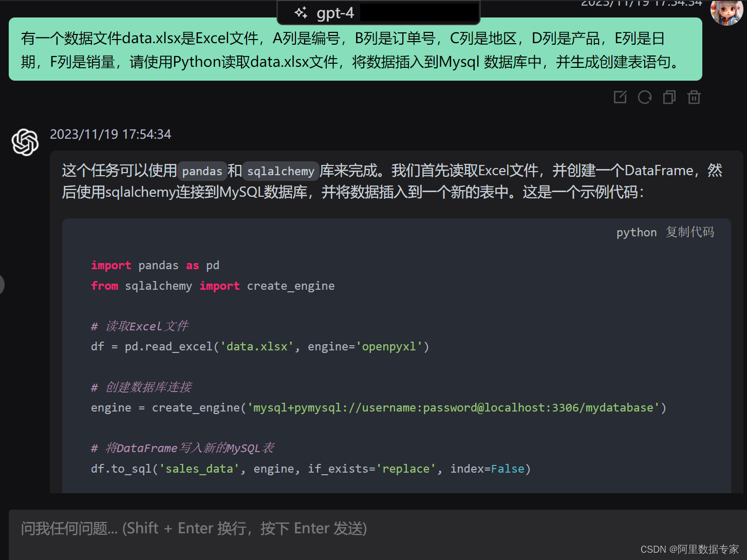Click the 复制代码 copy code button
The image size is (747, 560).
pos(690,232)
